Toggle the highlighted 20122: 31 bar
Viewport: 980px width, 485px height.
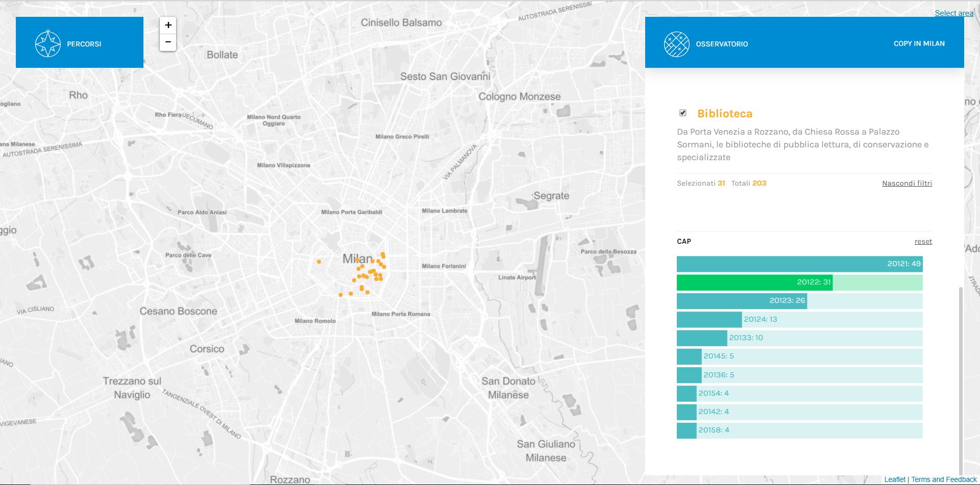(799, 283)
